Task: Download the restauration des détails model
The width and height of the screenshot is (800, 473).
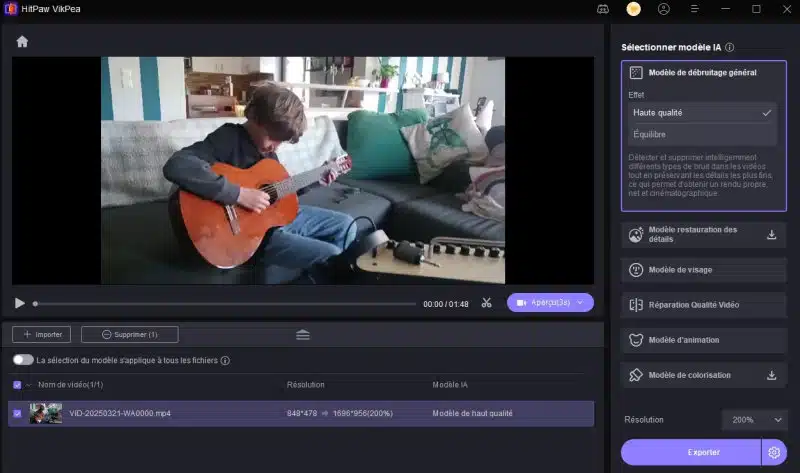Action: 771,235
